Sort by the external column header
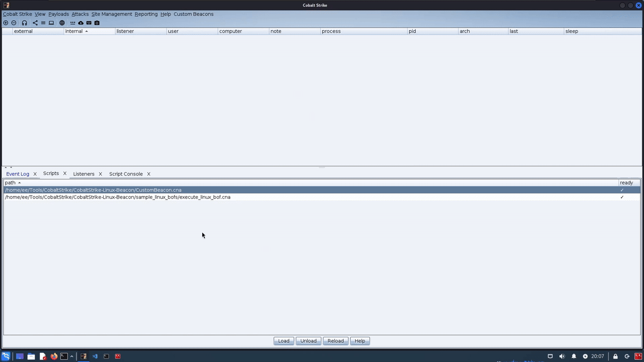 point(38,31)
